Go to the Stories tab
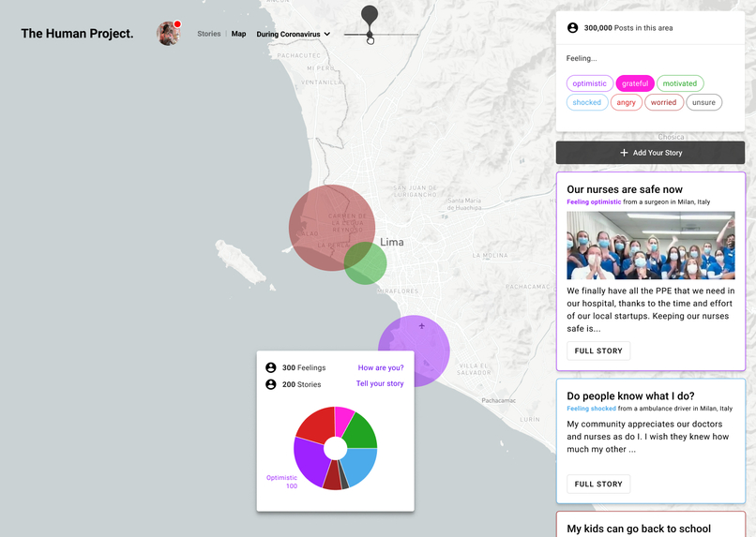 (x=209, y=34)
